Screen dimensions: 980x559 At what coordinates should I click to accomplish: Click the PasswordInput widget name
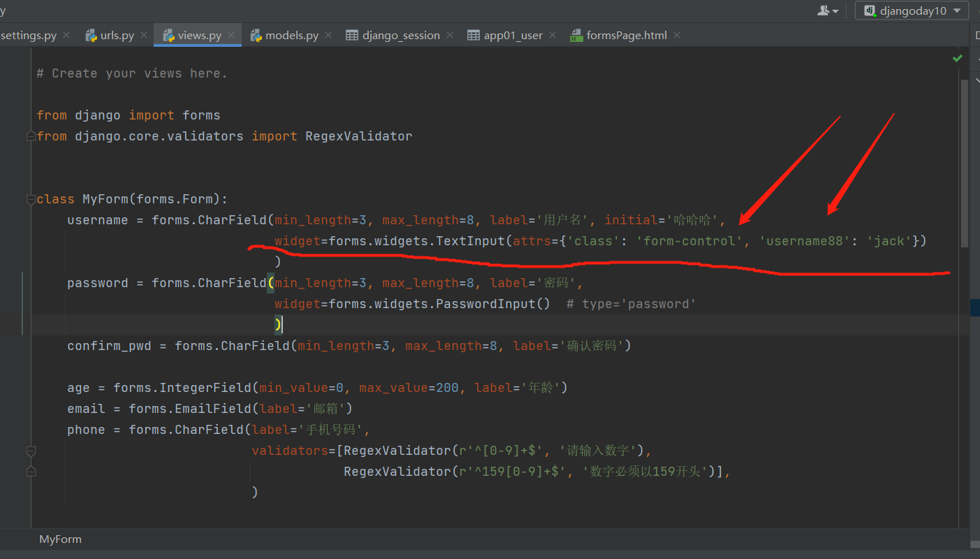(486, 304)
